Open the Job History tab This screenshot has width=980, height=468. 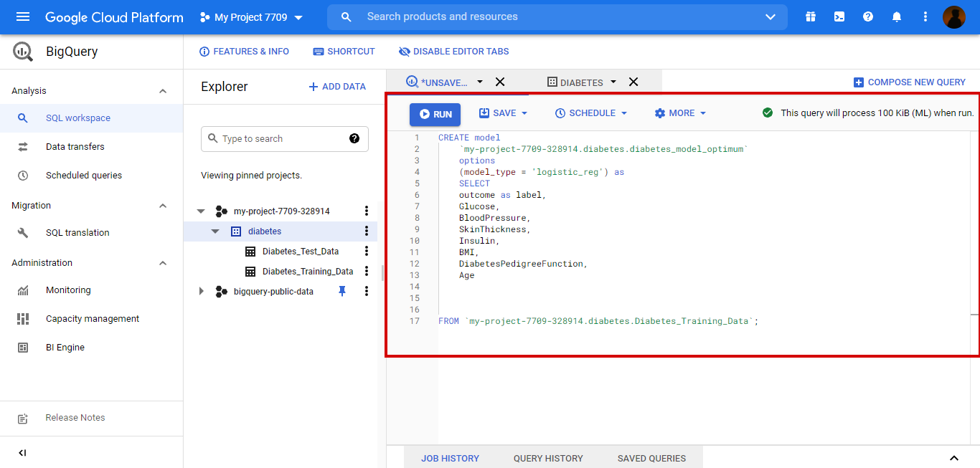pyautogui.click(x=450, y=458)
